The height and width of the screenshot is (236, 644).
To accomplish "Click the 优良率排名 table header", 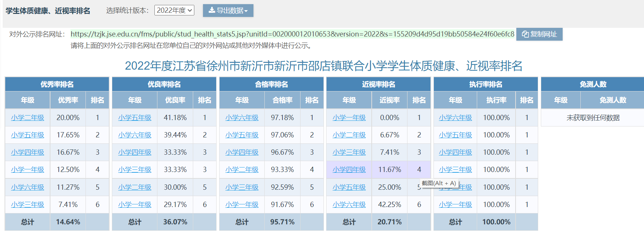I will 164,84.
